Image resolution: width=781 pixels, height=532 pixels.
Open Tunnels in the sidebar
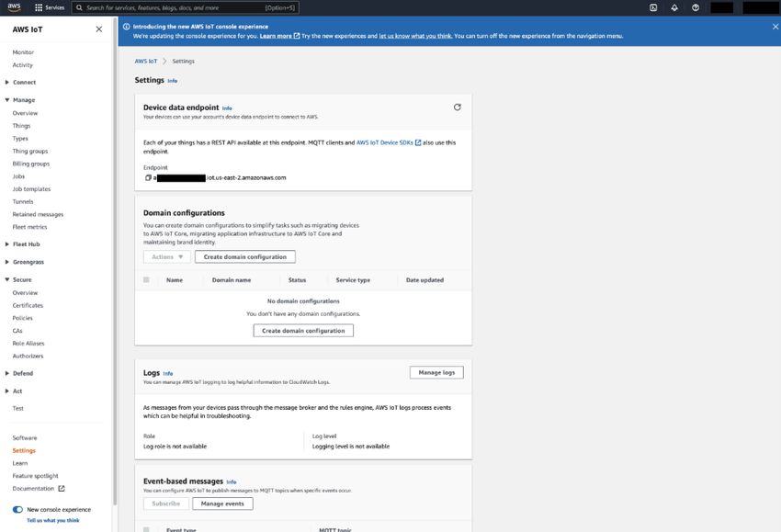click(x=23, y=202)
